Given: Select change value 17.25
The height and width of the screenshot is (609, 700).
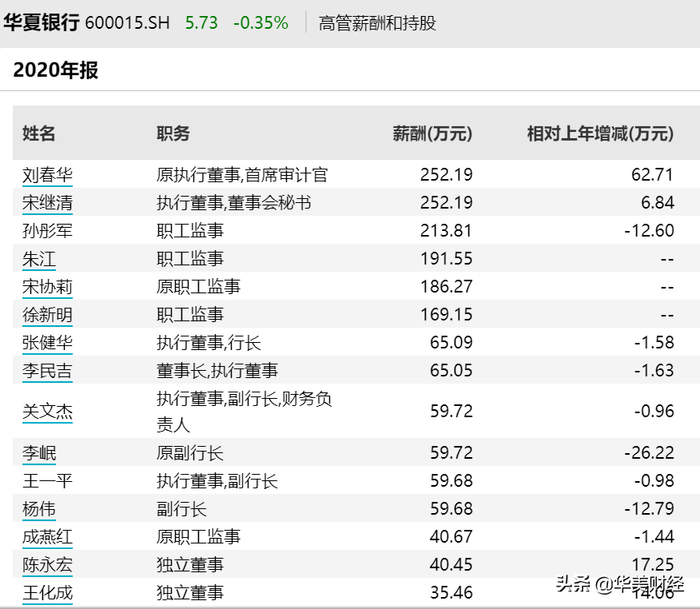Looking at the screenshot, I should click(652, 565).
